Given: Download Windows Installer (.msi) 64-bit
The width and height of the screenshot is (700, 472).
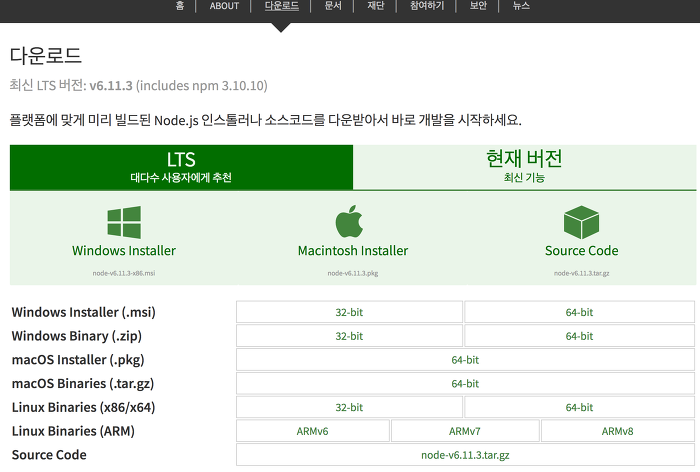Looking at the screenshot, I should 579,312.
